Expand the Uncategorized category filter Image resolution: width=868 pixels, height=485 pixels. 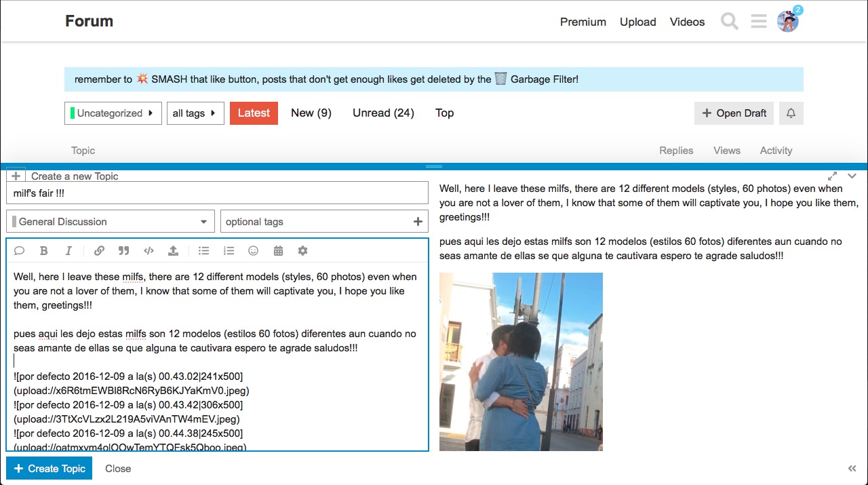pos(113,113)
